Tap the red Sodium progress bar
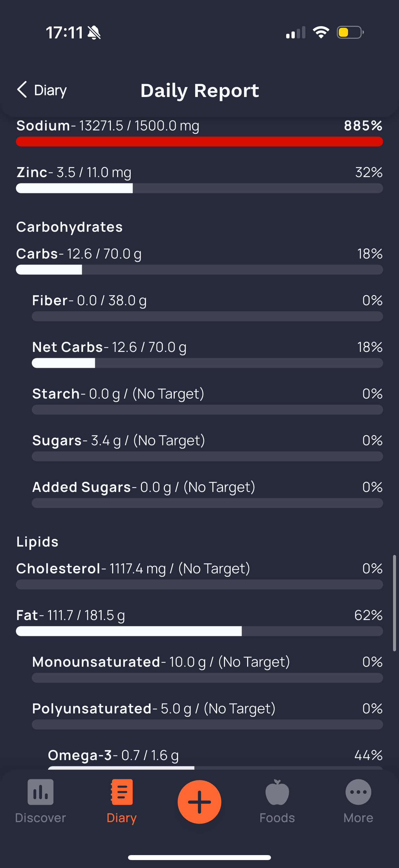 (x=199, y=142)
